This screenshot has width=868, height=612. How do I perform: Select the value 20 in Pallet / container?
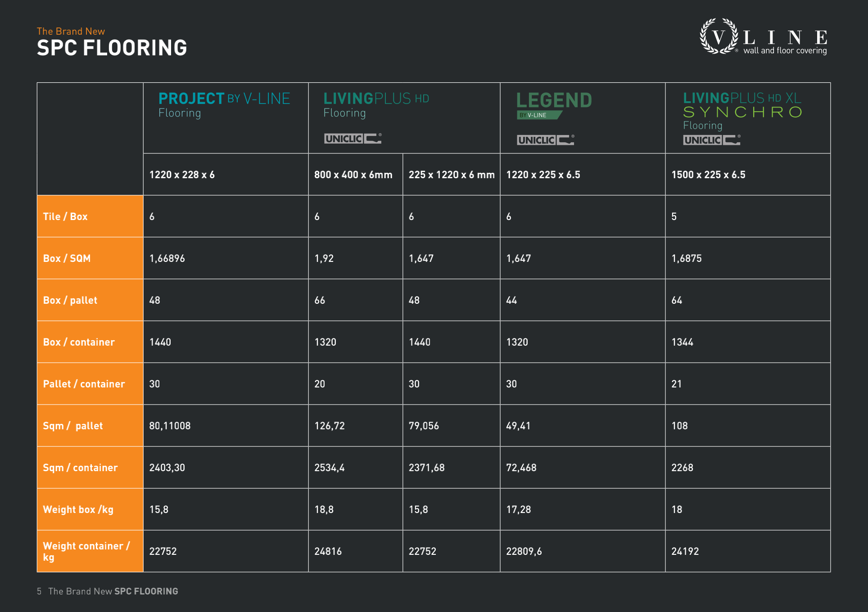(320, 384)
